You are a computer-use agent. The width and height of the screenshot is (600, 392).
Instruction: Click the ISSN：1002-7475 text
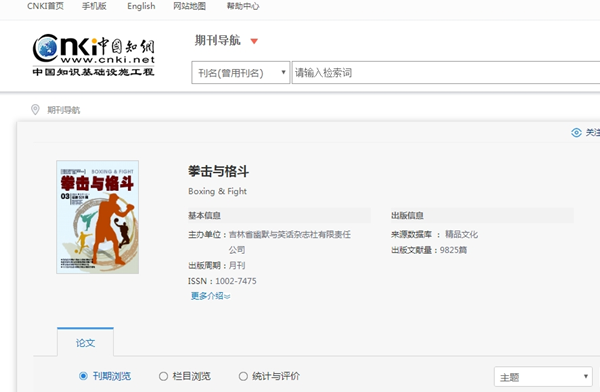point(222,281)
